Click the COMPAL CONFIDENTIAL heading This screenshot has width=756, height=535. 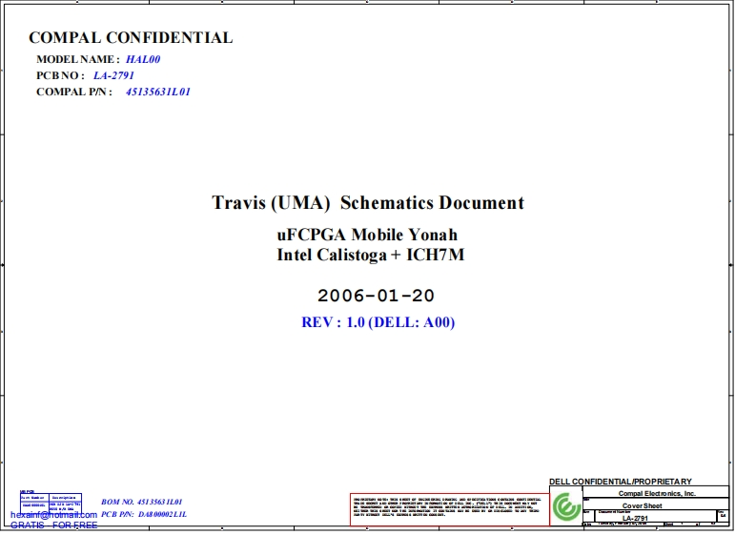(x=131, y=37)
